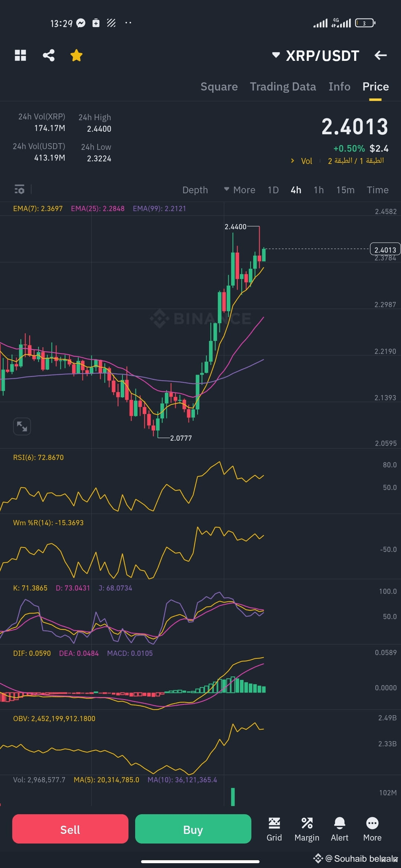Image resolution: width=401 pixels, height=868 pixels.
Task: Open the Depth chart view
Action: tap(195, 190)
